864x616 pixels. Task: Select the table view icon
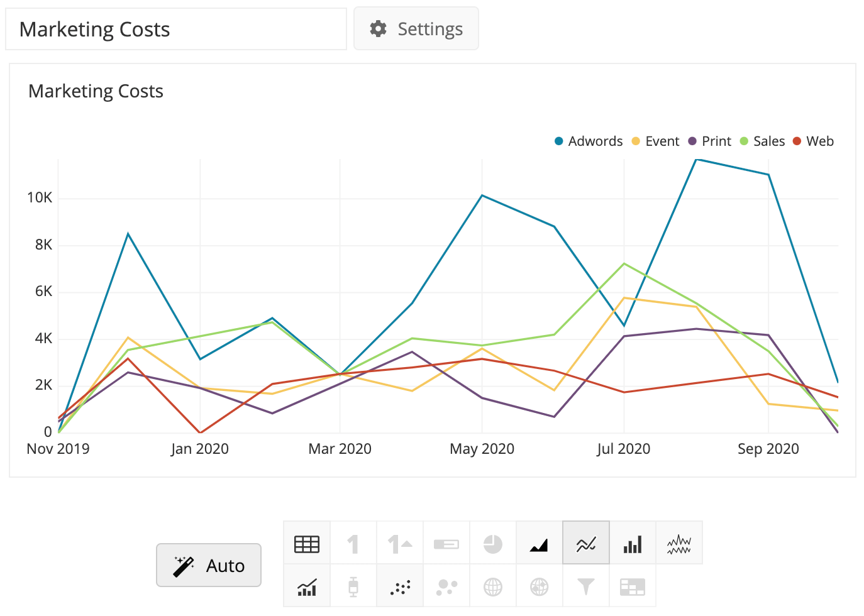click(307, 542)
